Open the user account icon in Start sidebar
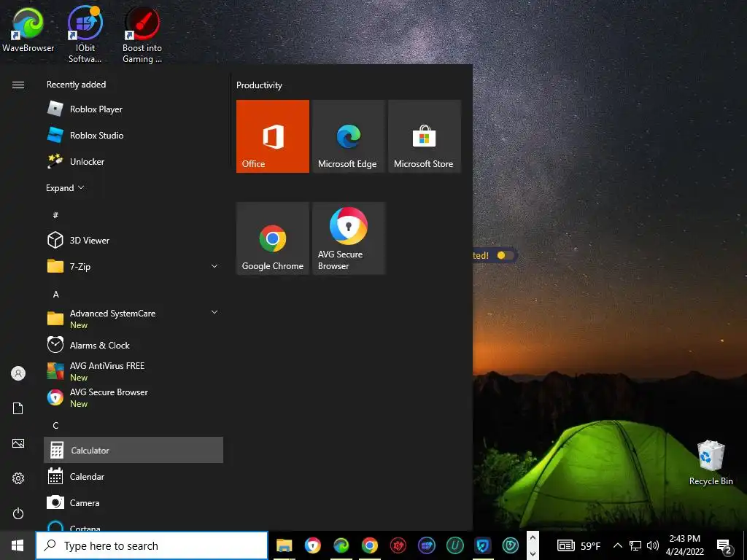 [x=18, y=373]
